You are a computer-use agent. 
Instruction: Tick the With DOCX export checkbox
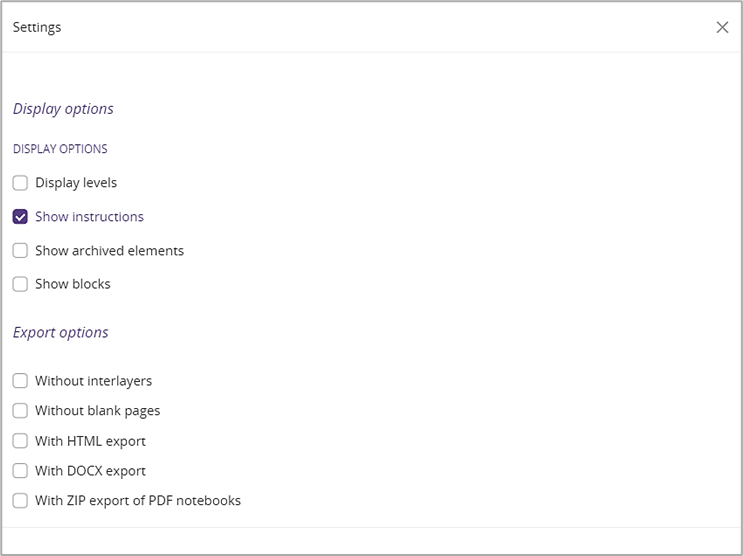pos(20,471)
